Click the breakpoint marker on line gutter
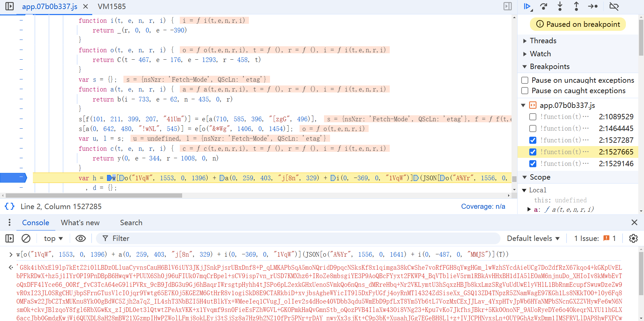 pos(13,178)
